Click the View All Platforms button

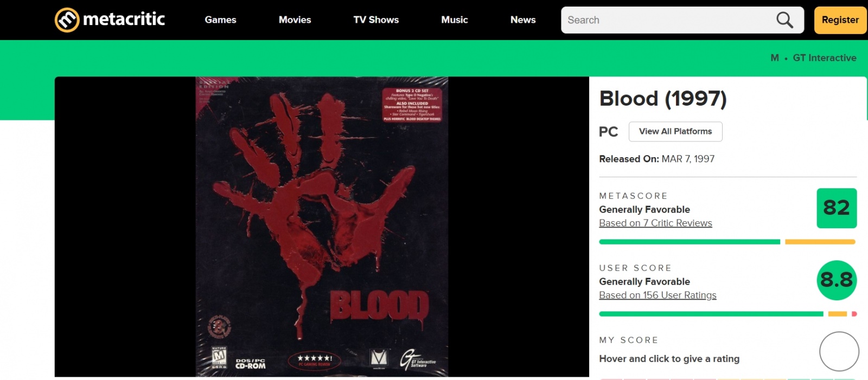[x=675, y=132]
